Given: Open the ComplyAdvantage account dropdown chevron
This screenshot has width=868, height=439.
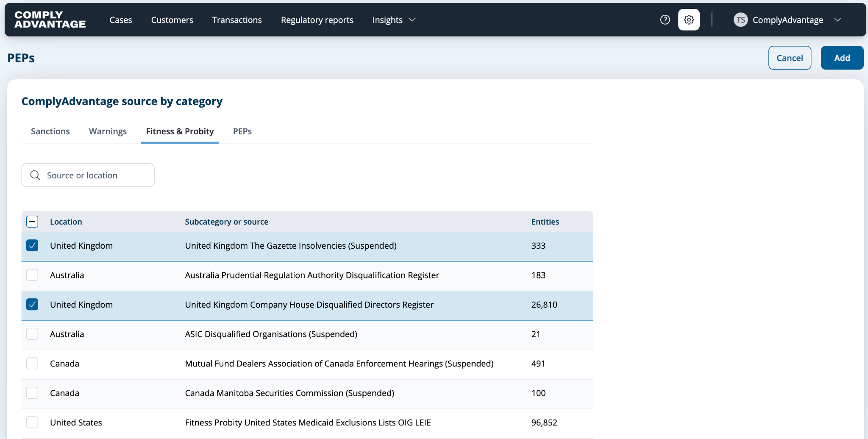Looking at the screenshot, I should pyautogui.click(x=837, y=20).
